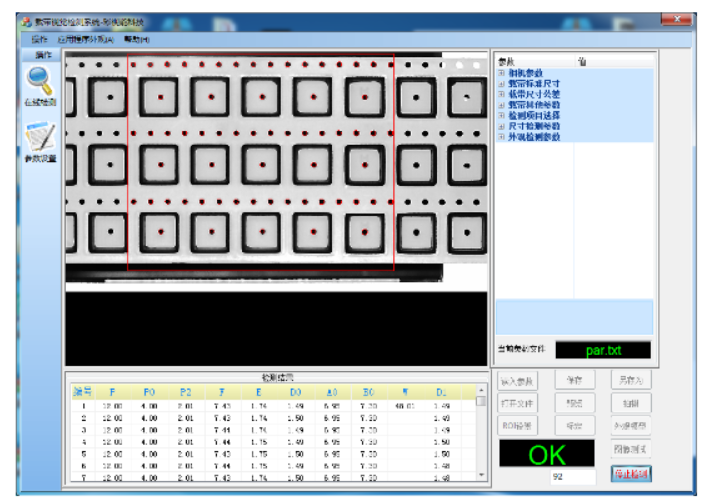Select the 操作 sidebar panel header

tap(43, 55)
